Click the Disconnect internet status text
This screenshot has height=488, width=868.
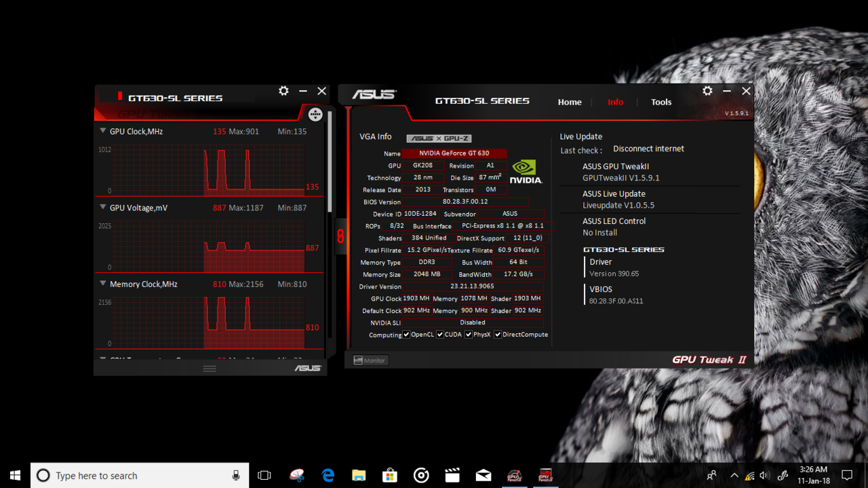click(648, 149)
